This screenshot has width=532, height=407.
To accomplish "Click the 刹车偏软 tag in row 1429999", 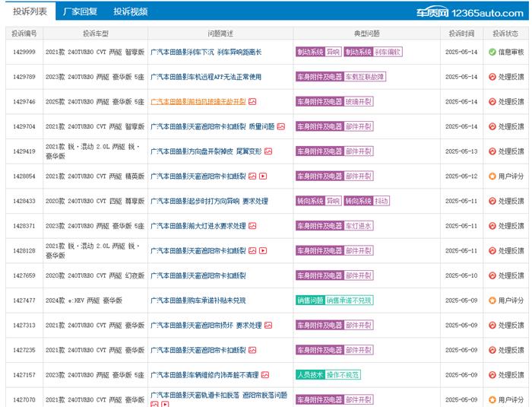I will click(388, 52).
